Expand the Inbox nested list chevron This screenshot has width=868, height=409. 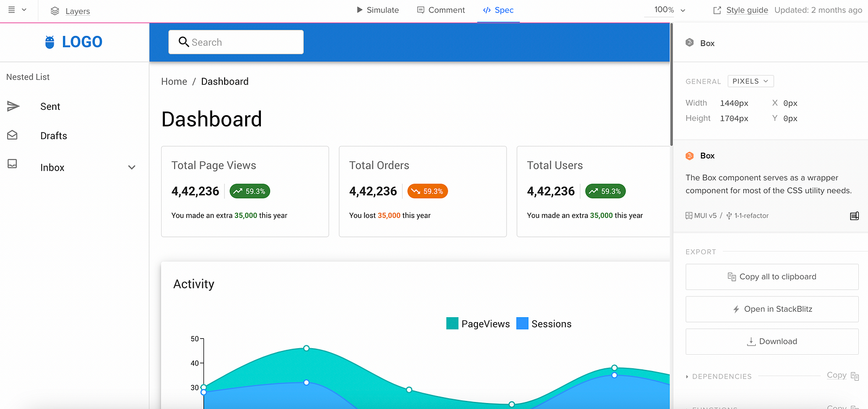coord(131,167)
